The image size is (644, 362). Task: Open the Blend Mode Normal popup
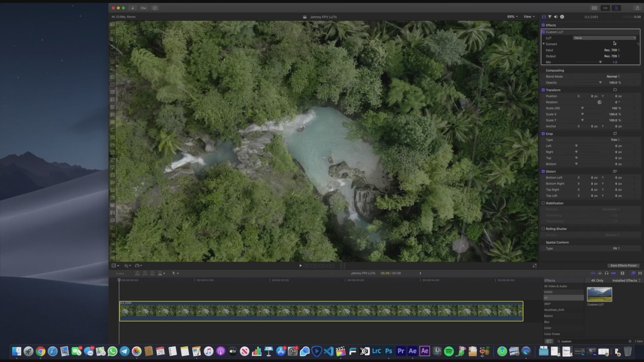(613, 76)
